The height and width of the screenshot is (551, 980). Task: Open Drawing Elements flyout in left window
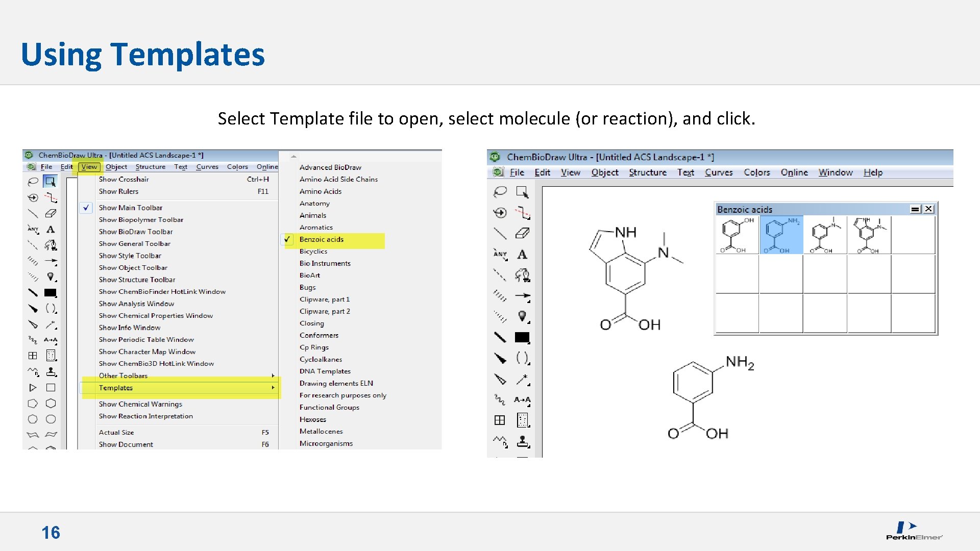tap(51, 293)
